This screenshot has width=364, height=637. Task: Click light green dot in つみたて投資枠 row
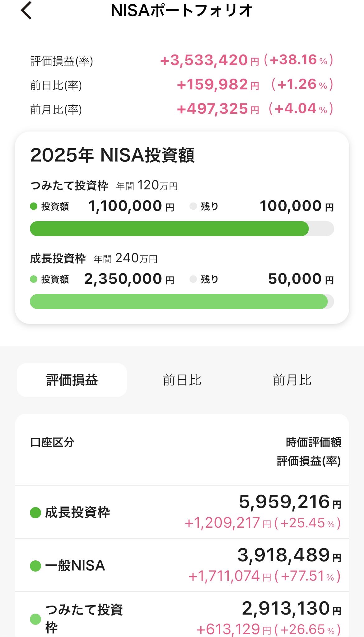tap(35, 619)
